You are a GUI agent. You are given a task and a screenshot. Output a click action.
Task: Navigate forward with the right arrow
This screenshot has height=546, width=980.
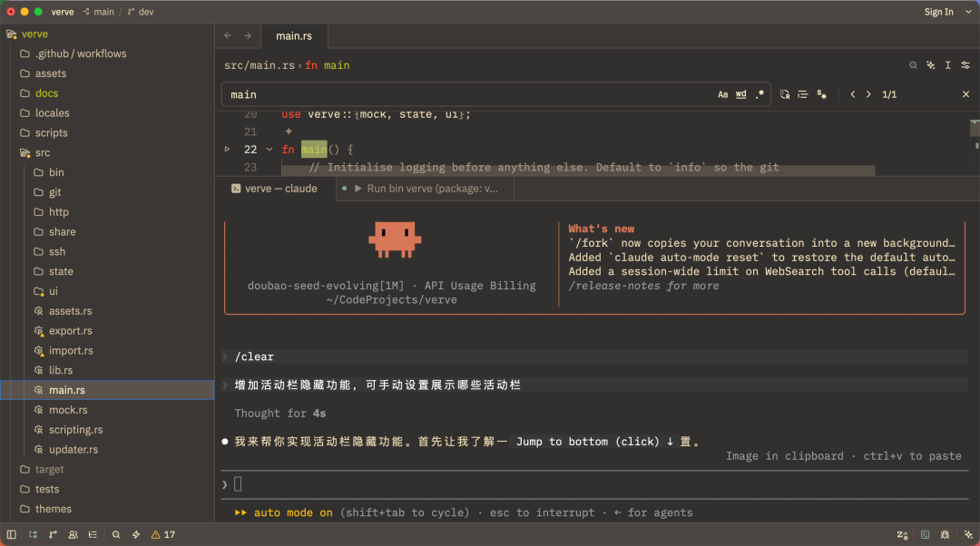coord(248,35)
